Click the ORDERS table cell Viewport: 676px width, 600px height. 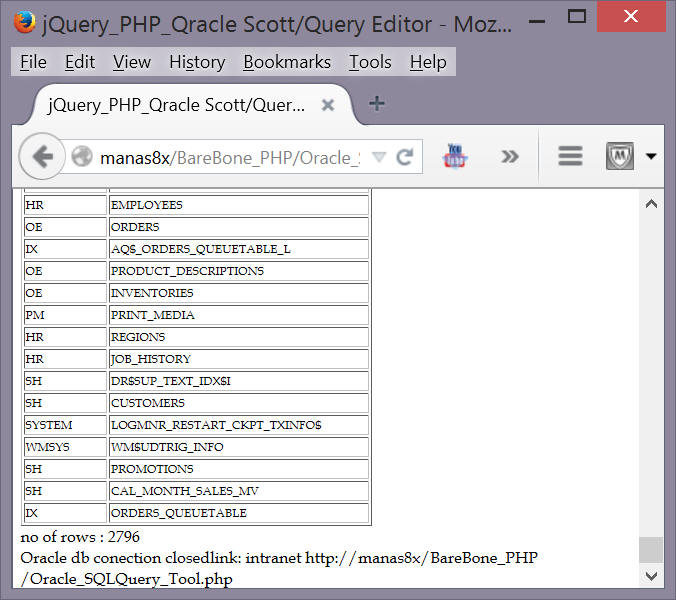[x=239, y=227]
